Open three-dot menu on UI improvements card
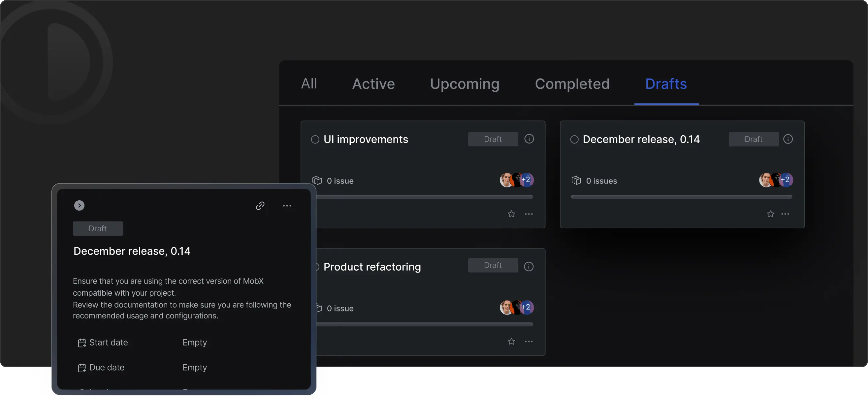 click(529, 214)
